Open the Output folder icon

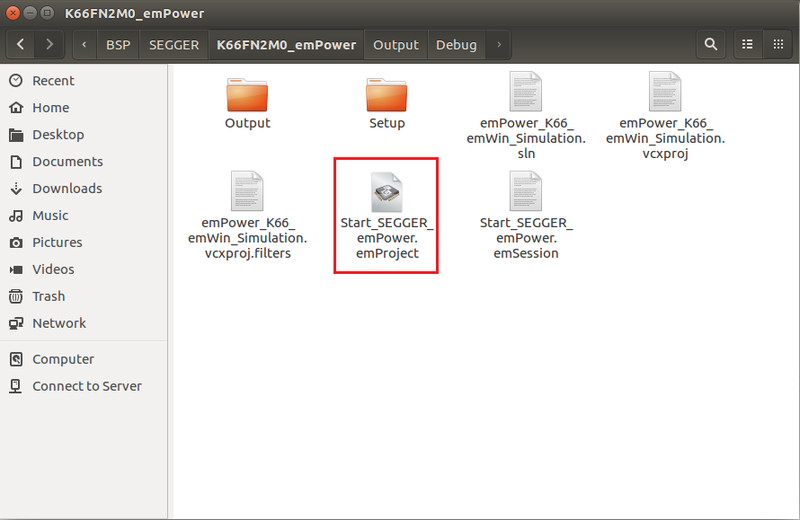tap(247, 94)
